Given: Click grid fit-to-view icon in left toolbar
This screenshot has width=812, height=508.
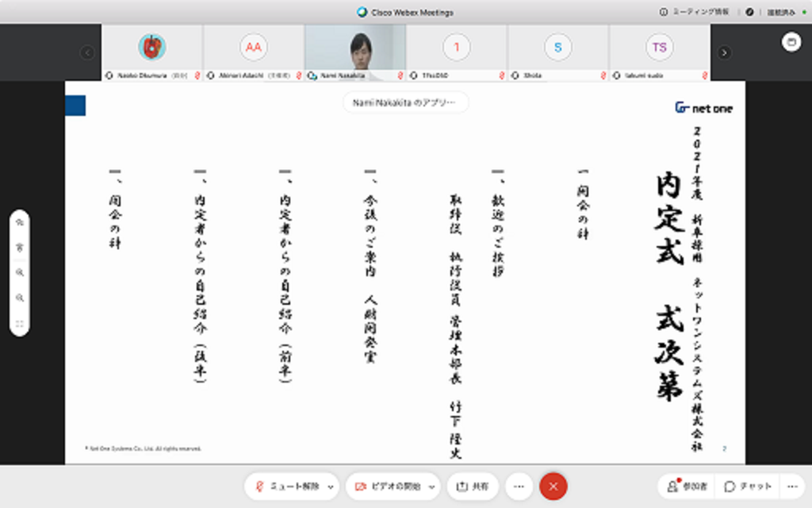Looking at the screenshot, I should (20, 324).
